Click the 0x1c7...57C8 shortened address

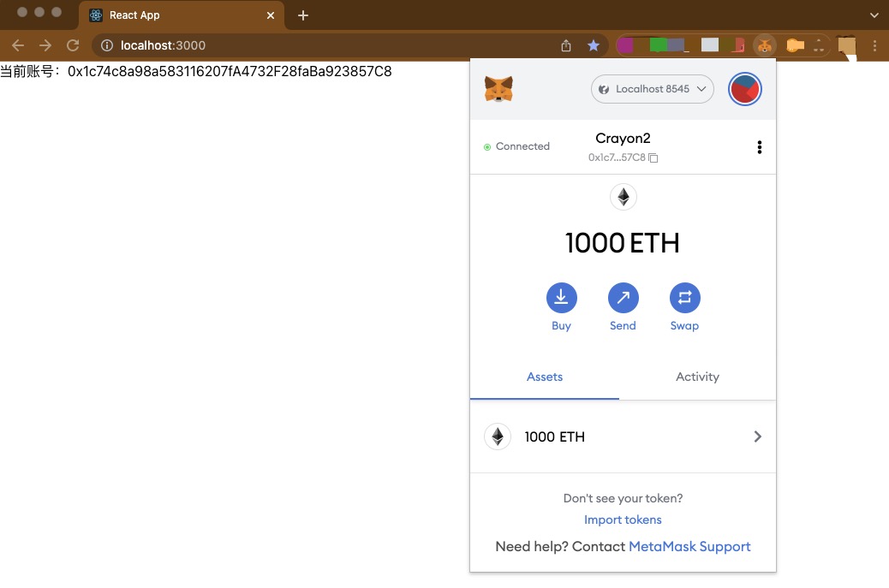coord(617,157)
